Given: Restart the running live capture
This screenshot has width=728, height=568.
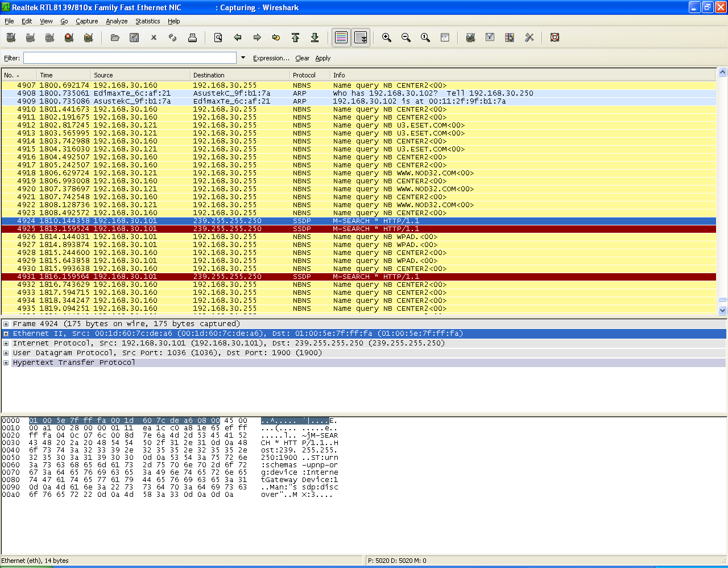Looking at the screenshot, I should (88, 38).
